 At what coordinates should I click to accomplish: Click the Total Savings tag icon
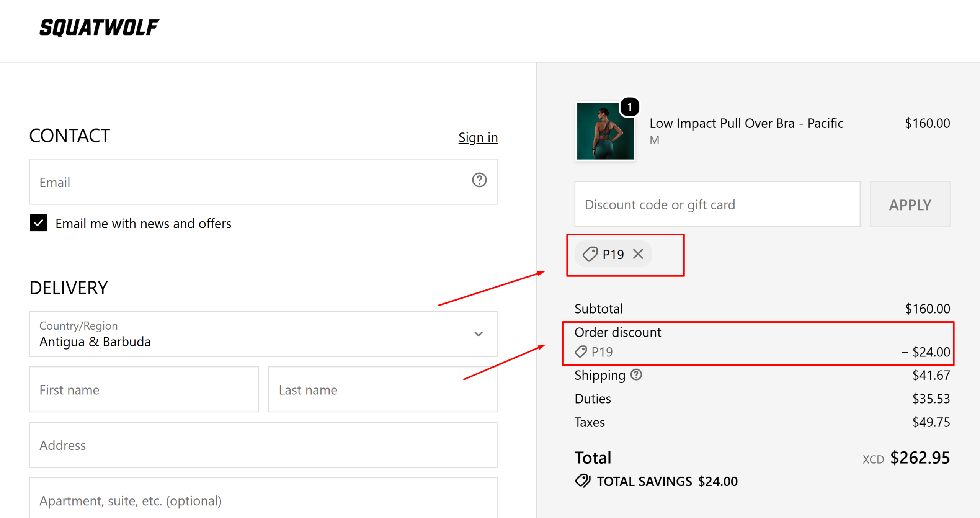tap(583, 481)
